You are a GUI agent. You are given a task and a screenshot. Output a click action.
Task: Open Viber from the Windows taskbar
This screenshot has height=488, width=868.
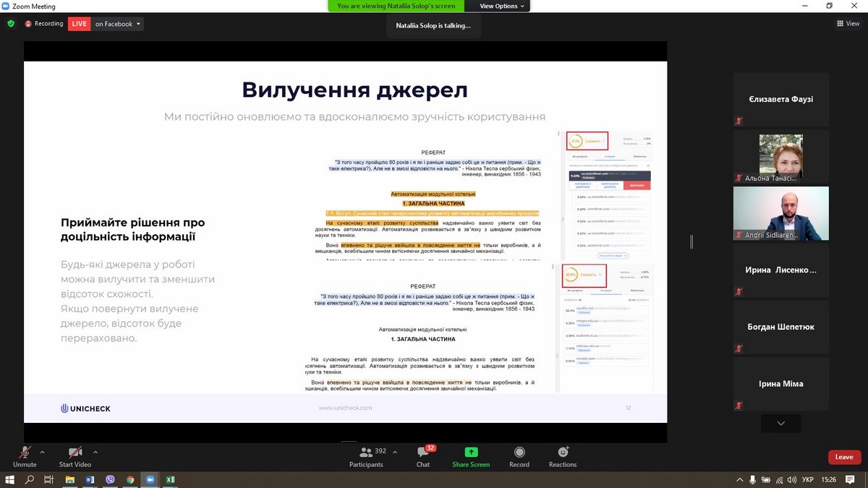(110, 479)
